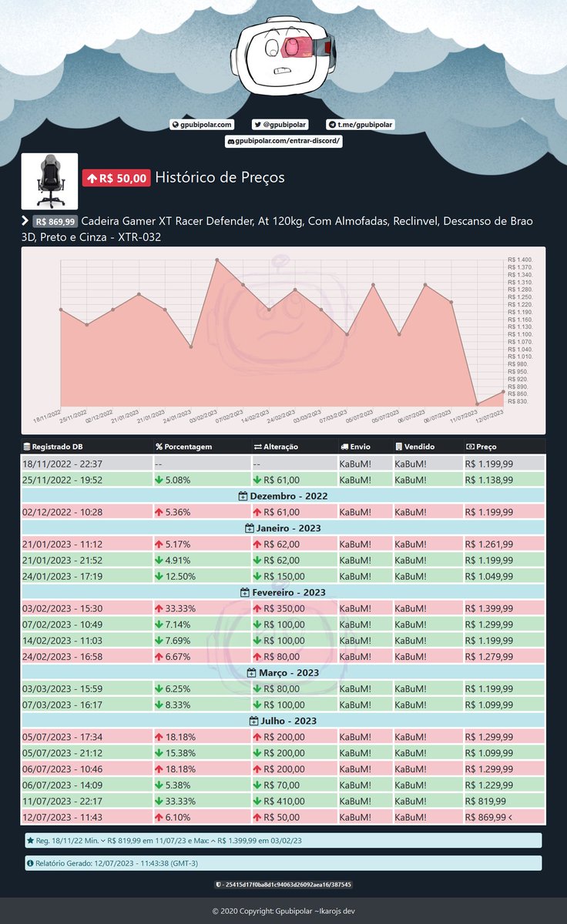
Task: Click the R$ 1.399,99 price in the table
Action: click(x=504, y=608)
